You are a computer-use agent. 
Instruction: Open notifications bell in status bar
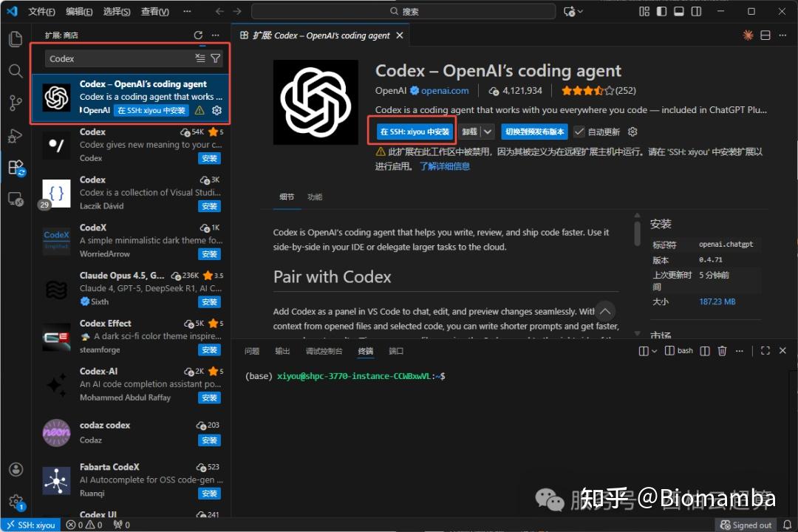tap(787, 525)
